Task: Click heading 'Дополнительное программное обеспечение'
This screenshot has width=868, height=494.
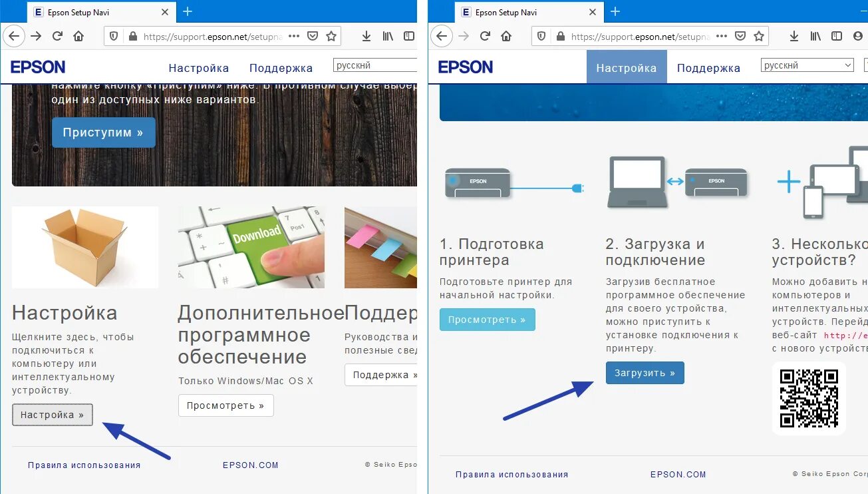Action: click(261, 335)
